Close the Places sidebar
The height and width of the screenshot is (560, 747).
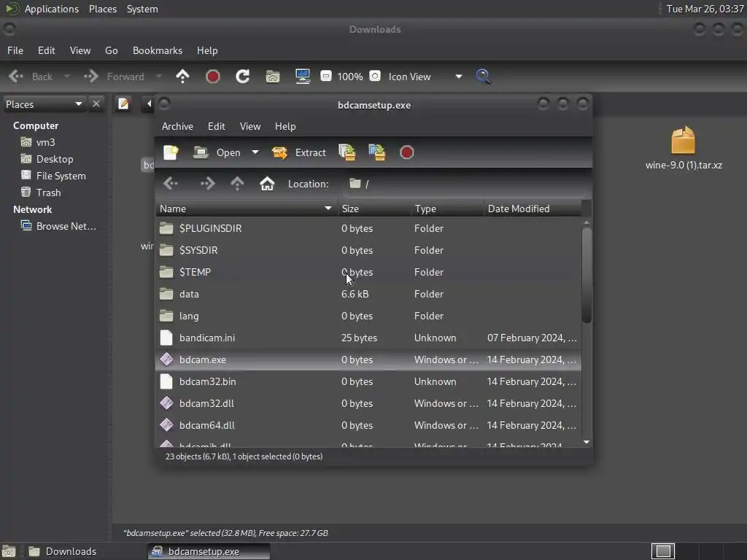(96, 104)
